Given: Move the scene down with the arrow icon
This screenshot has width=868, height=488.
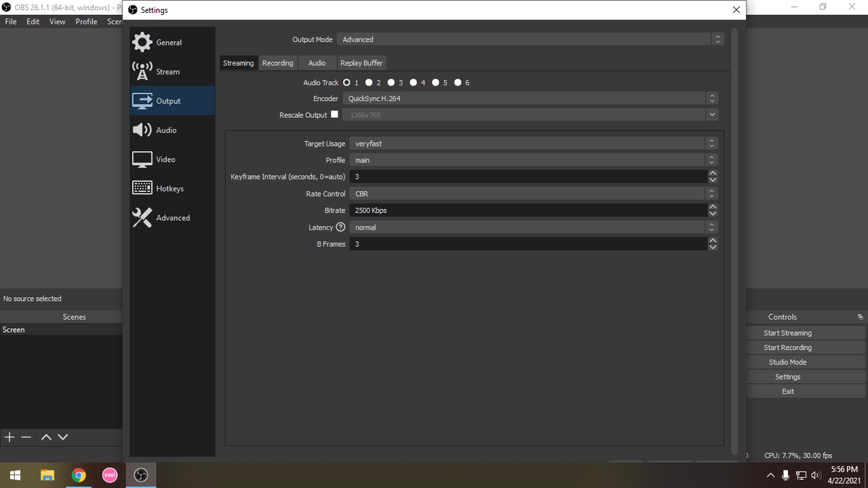Looking at the screenshot, I should click(63, 437).
